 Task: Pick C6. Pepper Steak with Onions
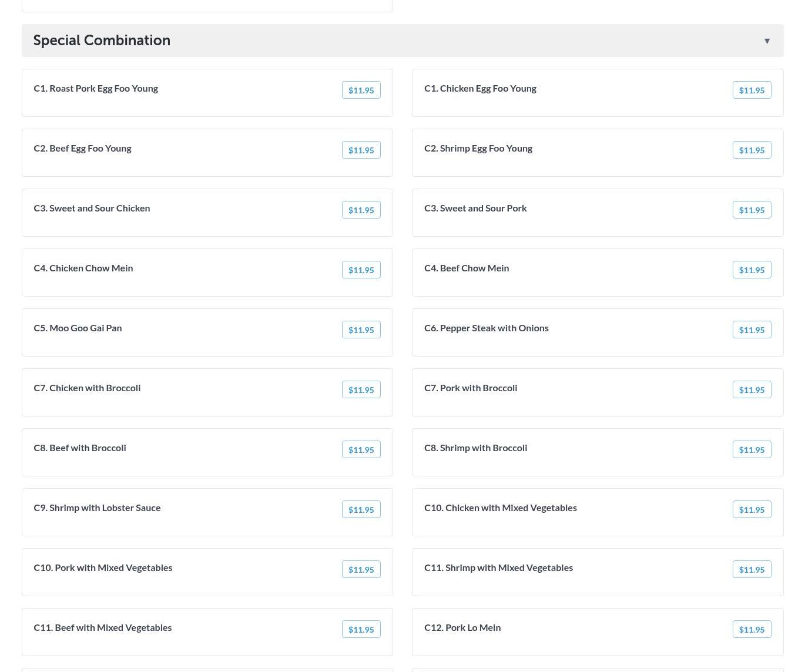pyautogui.click(x=486, y=328)
